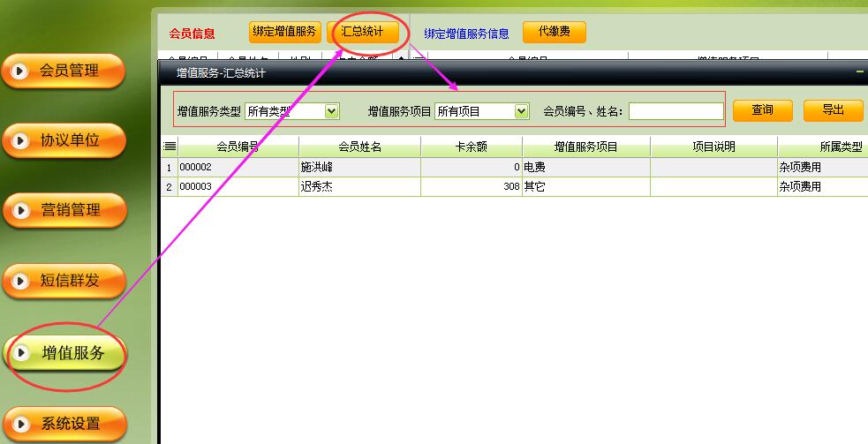Select the name cell 迟秀杰
Image resolution: width=868 pixels, height=444 pixels.
(359, 186)
